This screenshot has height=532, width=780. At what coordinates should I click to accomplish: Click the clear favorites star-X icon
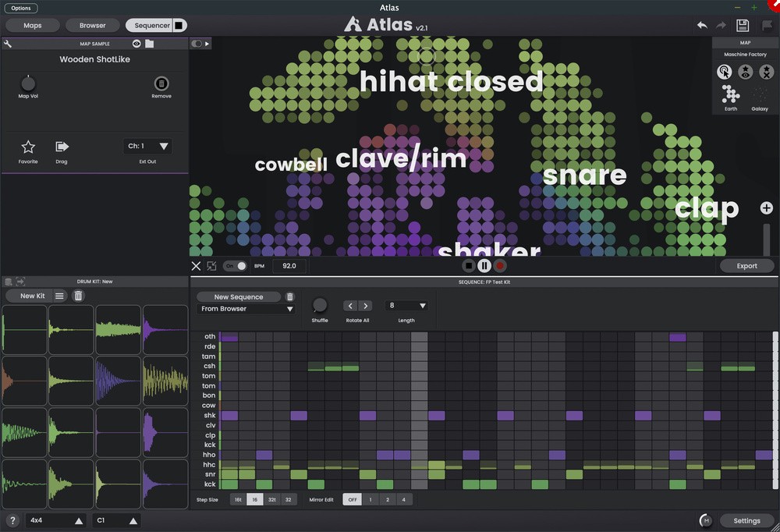[766, 73]
